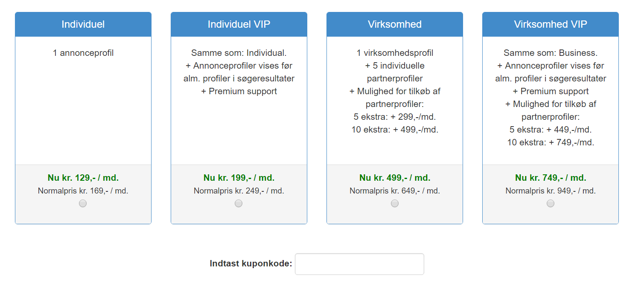Click '1 virksomhedsprofil' description line
The image size is (644, 289).
[x=395, y=53]
